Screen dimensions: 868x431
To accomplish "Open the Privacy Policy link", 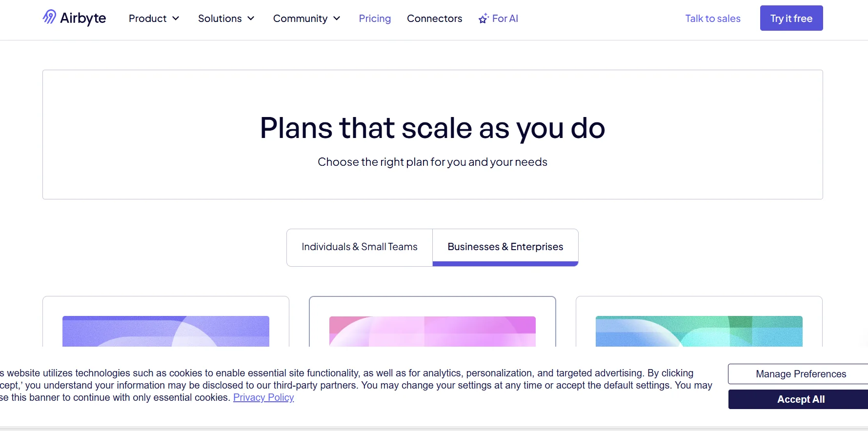I will [x=263, y=397].
